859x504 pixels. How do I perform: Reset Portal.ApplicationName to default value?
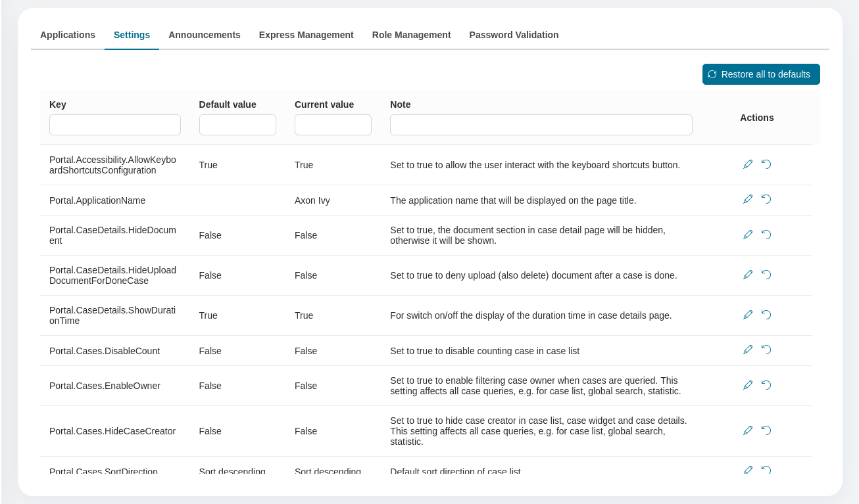coord(766,199)
